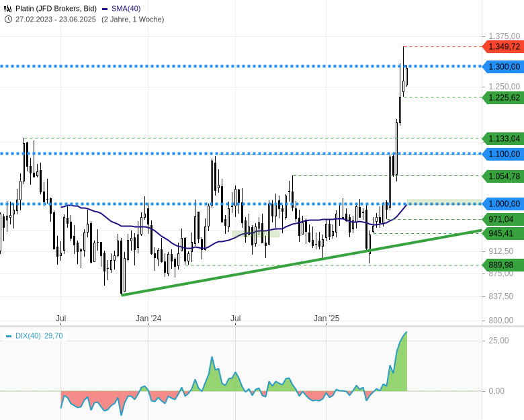This screenshot has width=524, height=420.
Task: Click the 912,50 axis label
Action: [x=500, y=251]
